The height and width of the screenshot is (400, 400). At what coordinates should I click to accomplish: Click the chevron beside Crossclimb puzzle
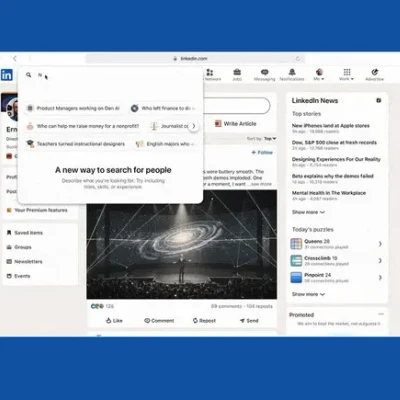(x=380, y=261)
